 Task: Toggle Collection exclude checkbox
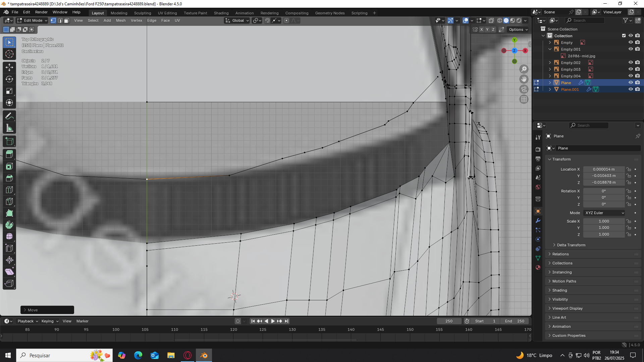point(624,36)
